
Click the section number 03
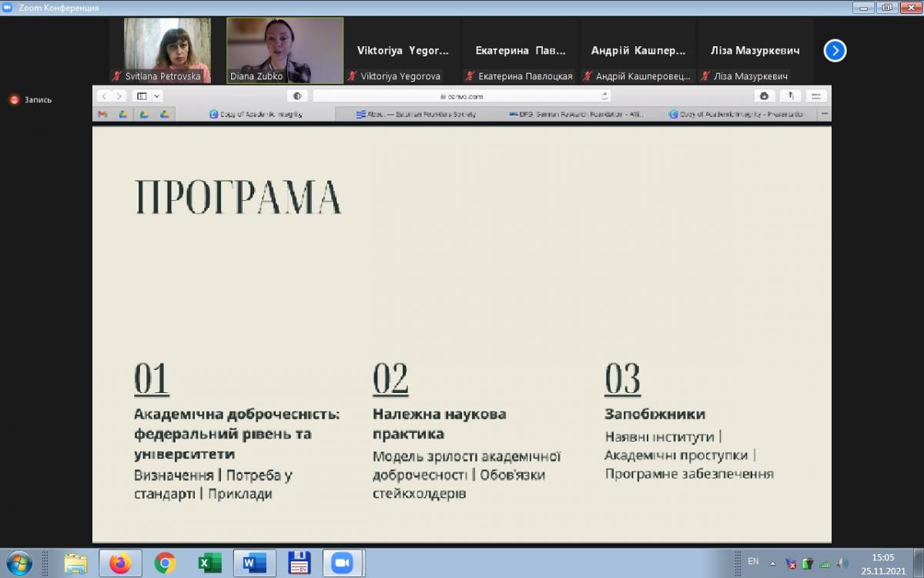point(622,378)
